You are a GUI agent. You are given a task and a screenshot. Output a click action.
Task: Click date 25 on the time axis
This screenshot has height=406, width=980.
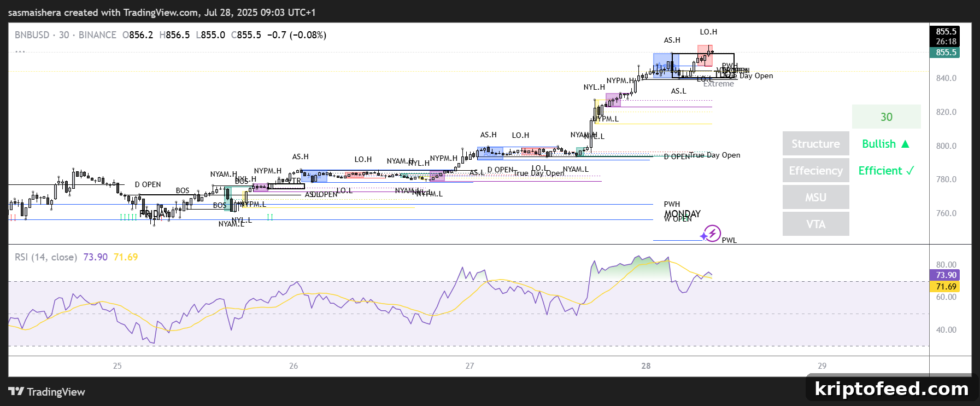click(x=118, y=366)
